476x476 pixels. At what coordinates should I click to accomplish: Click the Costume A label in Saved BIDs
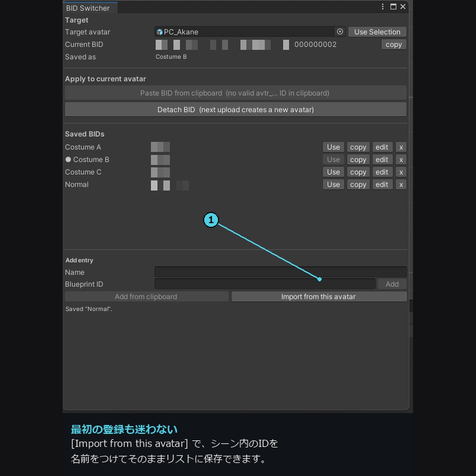[x=83, y=147]
